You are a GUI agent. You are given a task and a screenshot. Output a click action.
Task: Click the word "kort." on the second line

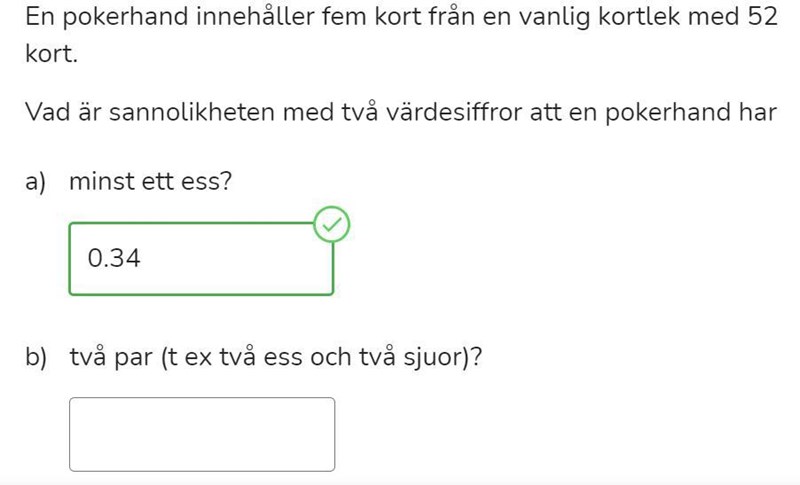[51, 54]
